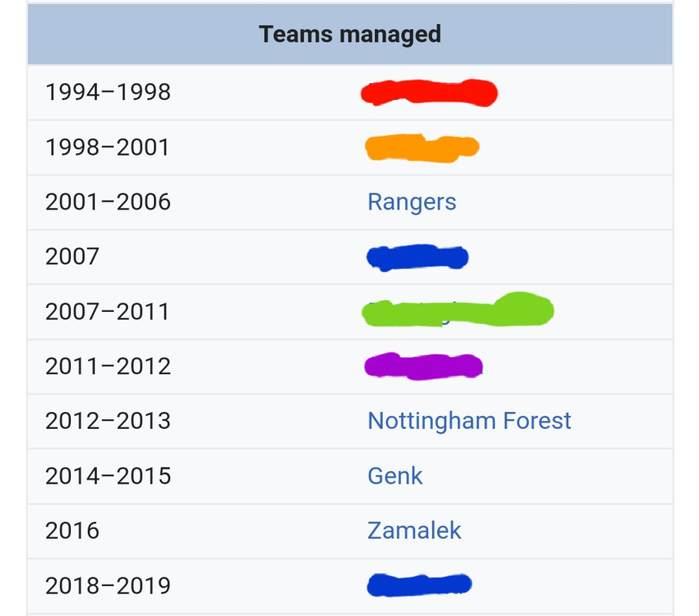Click the purple scribble in 2011–2012 row
The image size is (699, 616).
(423, 367)
